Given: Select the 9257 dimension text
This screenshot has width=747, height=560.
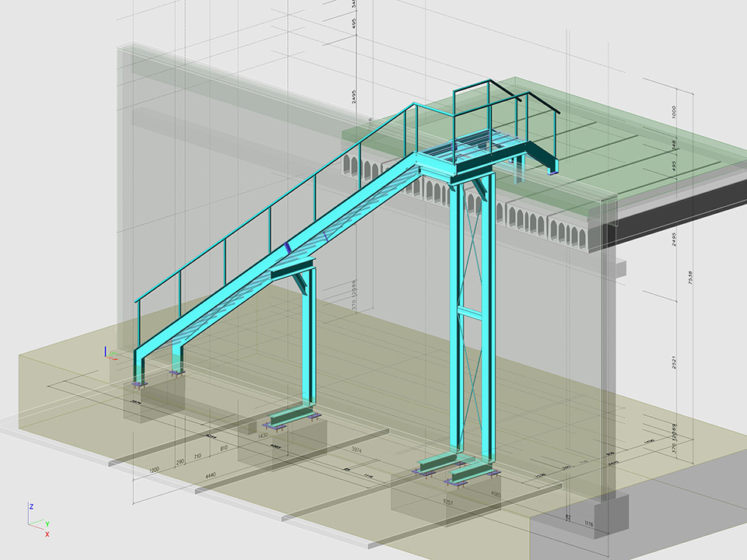Looking at the screenshot, I should pyautogui.click(x=449, y=504).
